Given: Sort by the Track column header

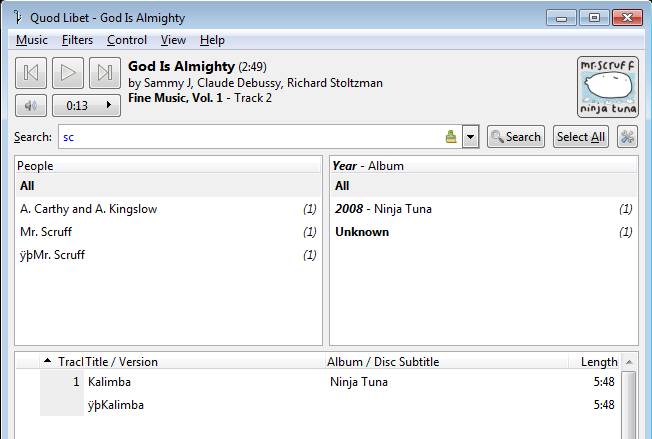Looking at the screenshot, I should (x=62, y=361).
